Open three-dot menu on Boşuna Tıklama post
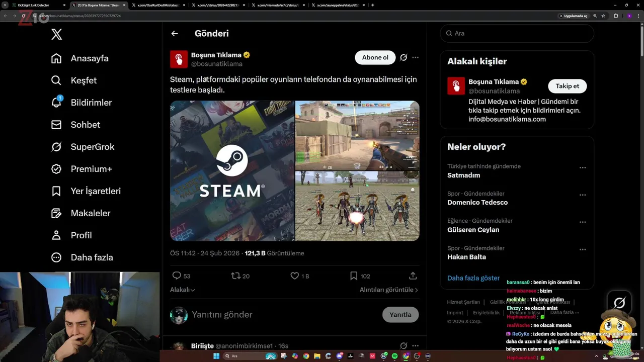The image size is (644, 362). [415, 57]
